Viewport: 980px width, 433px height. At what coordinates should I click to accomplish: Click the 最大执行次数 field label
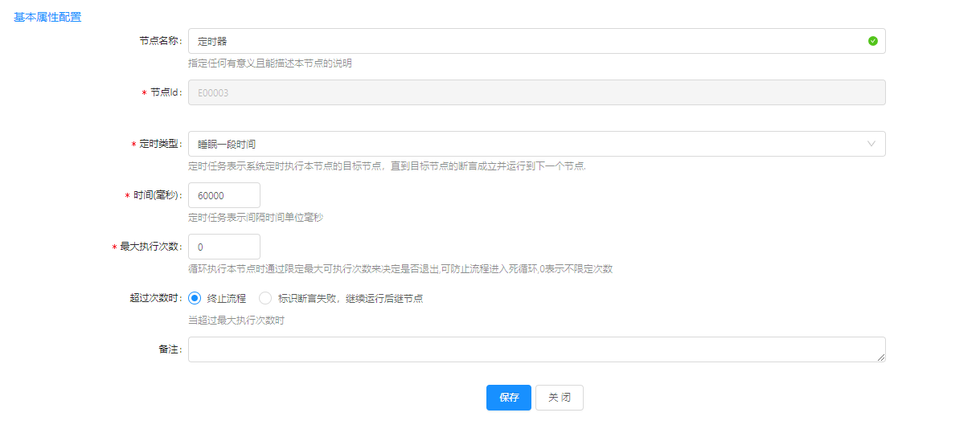tap(150, 247)
